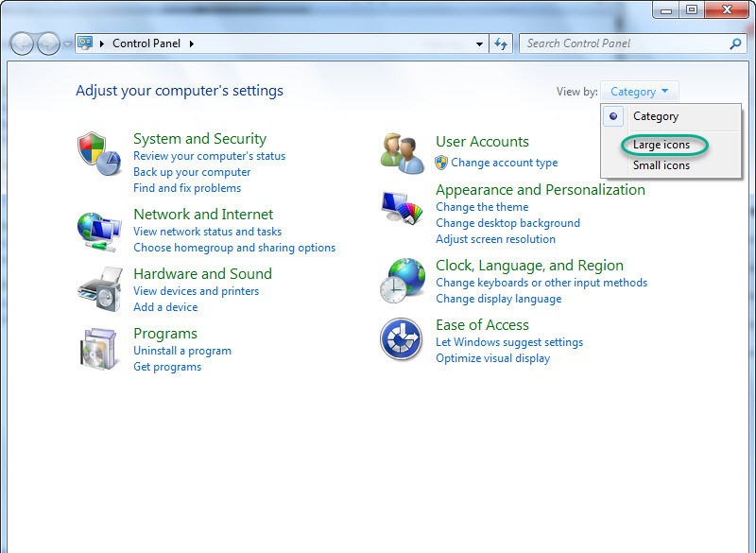Click the Add a device link
Screen dimensions: 756x553
click(x=165, y=307)
